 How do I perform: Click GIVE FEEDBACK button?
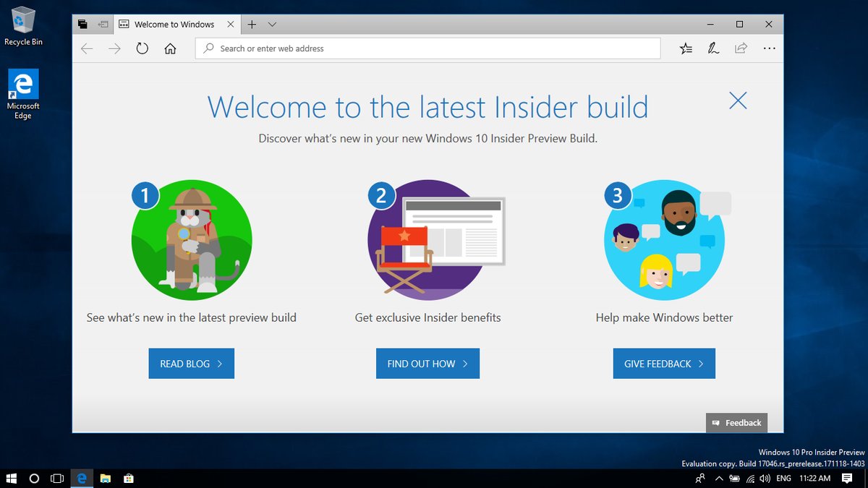664,364
